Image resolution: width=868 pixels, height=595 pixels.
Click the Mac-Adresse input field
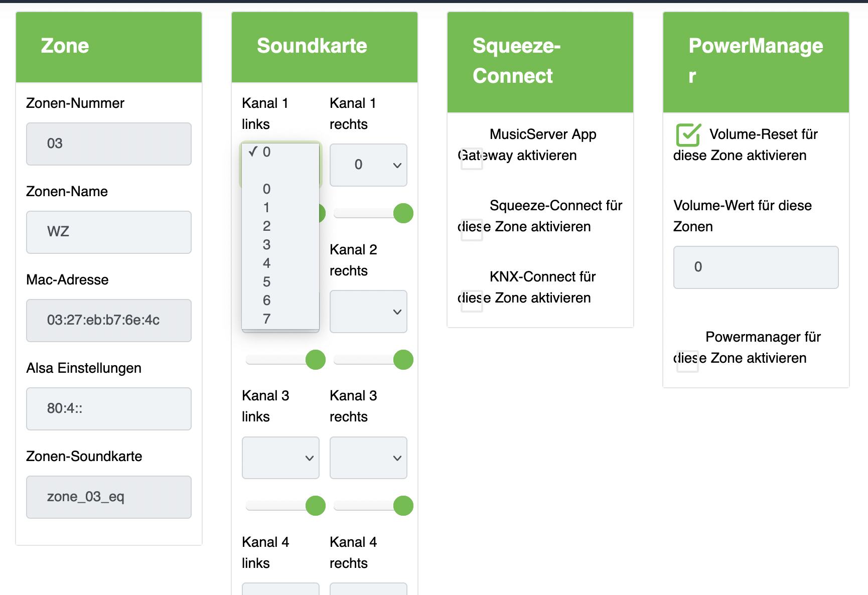(x=109, y=321)
